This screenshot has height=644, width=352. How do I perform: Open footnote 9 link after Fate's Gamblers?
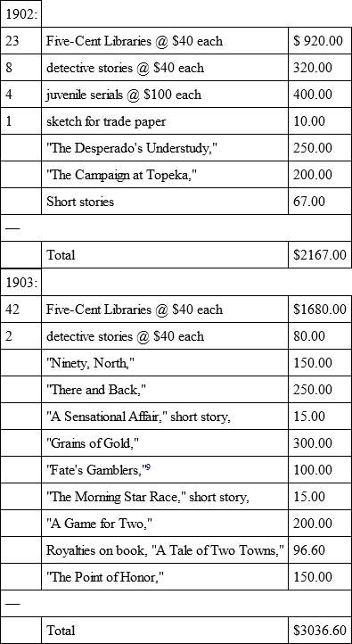click(x=149, y=466)
